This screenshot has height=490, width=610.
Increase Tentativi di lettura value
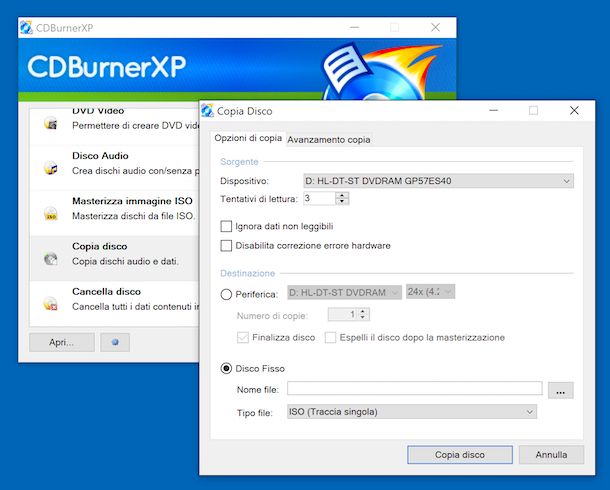(342, 195)
